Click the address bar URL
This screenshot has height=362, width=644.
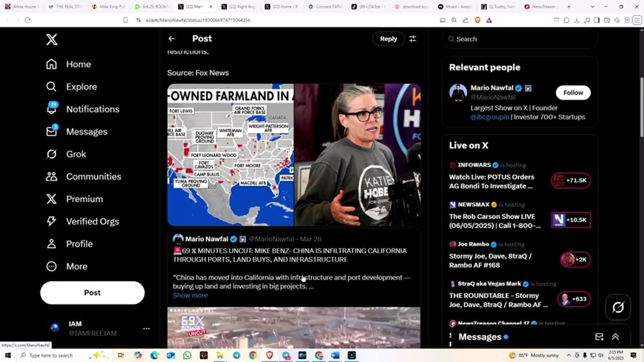coord(198,20)
